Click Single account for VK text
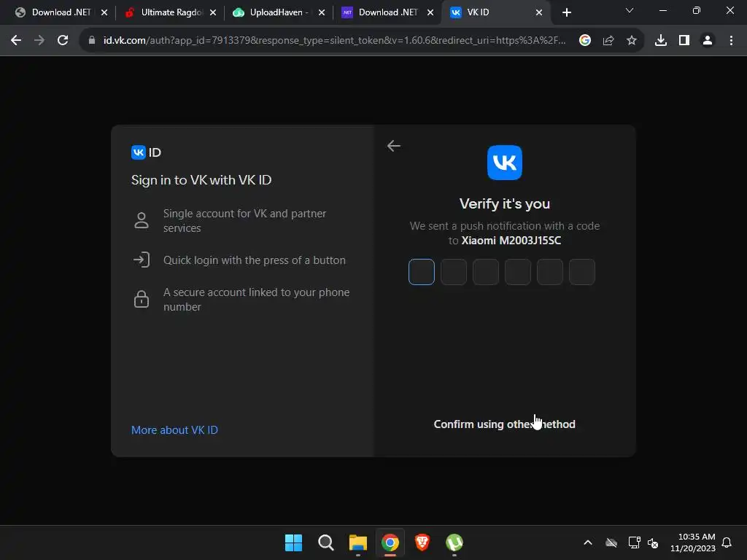Screen dimensions: 747x560 click(x=244, y=220)
